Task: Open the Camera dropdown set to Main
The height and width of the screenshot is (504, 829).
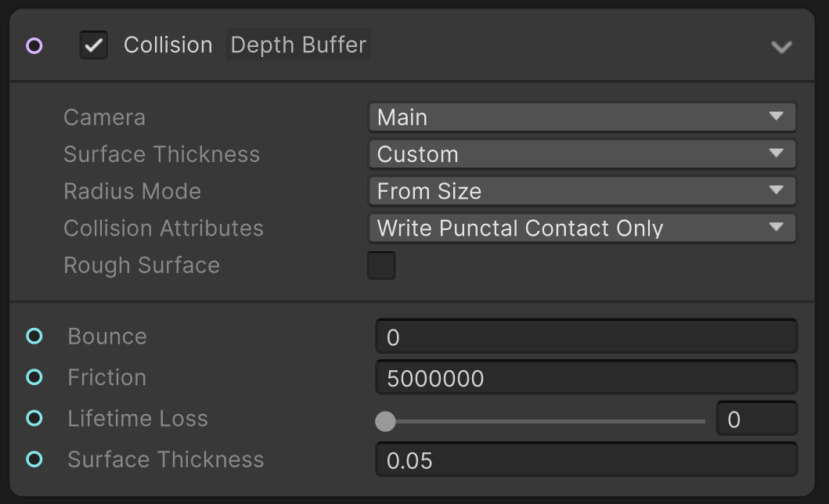Action: click(x=582, y=117)
